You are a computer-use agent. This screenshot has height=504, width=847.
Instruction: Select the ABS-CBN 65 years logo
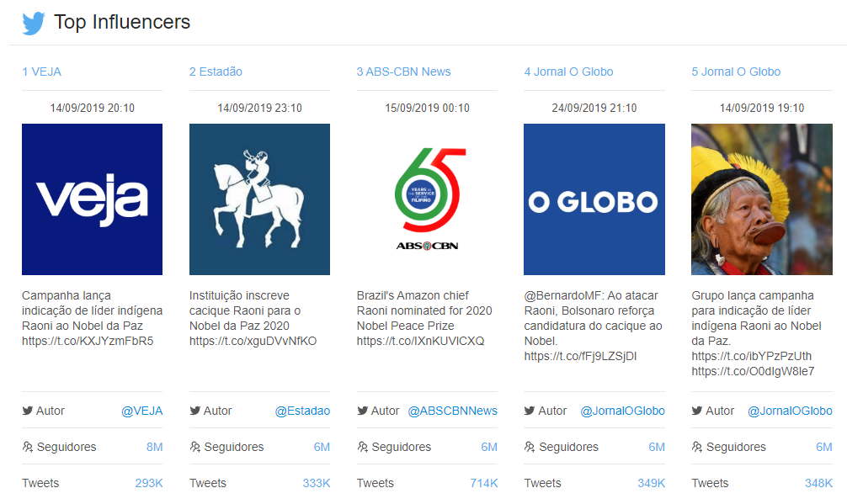[x=427, y=199]
